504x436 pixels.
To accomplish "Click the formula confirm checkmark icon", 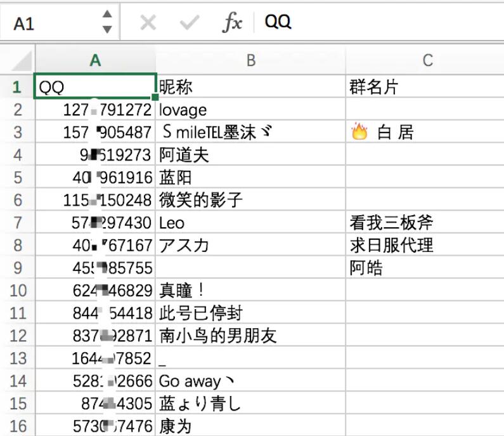I will (x=190, y=23).
